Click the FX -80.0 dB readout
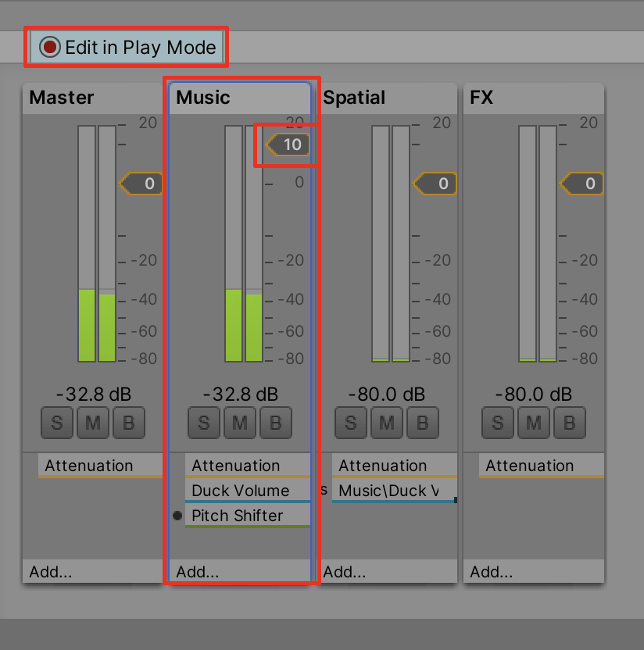Screen dimensions: 644x650 [x=534, y=394]
